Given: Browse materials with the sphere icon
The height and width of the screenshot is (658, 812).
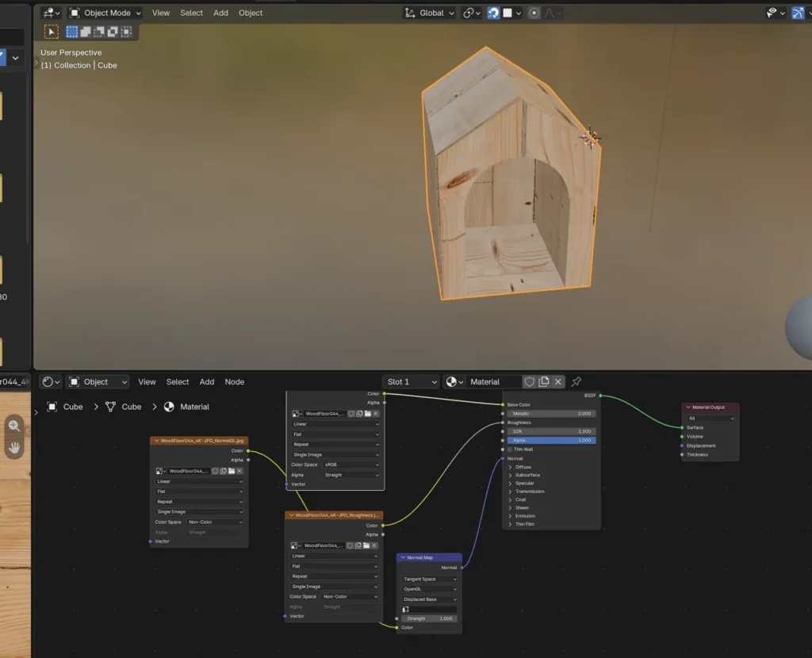Looking at the screenshot, I should pyautogui.click(x=454, y=382).
